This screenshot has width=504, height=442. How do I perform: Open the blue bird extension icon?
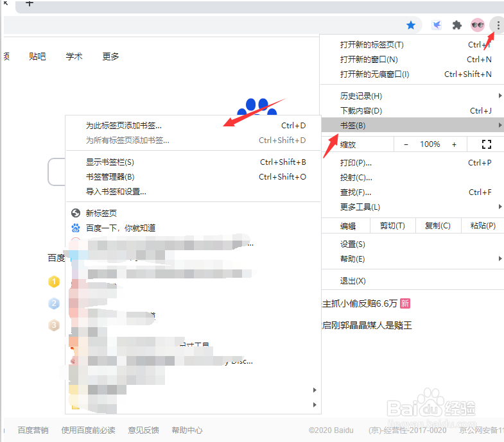click(x=436, y=25)
